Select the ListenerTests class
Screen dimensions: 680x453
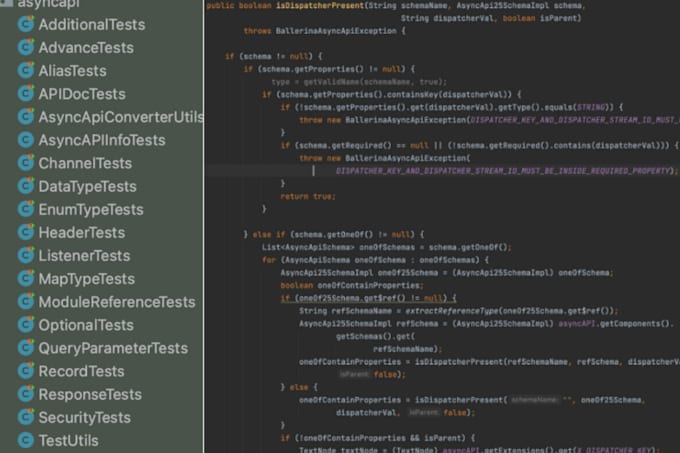pos(84,256)
